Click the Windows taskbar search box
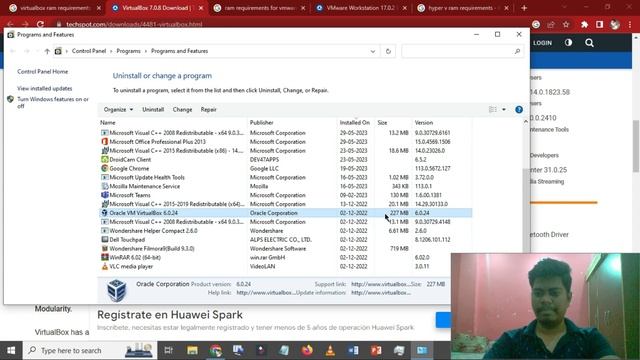The image size is (640, 360). pos(90,350)
